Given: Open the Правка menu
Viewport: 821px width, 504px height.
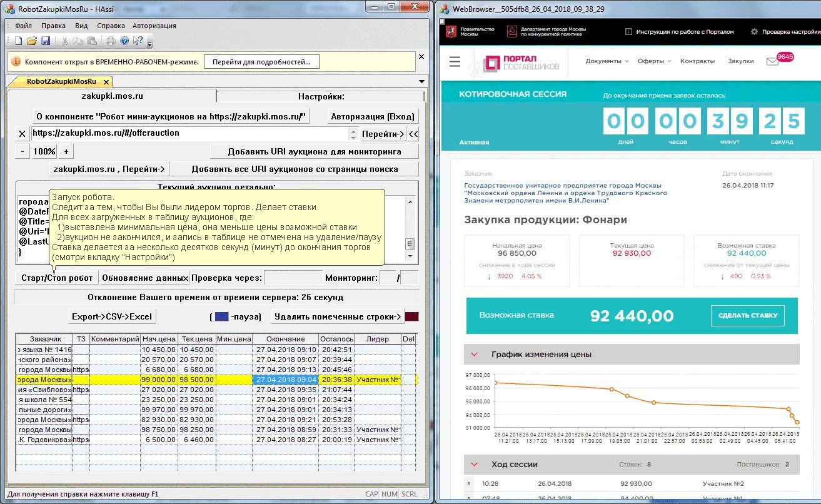Looking at the screenshot, I should click(53, 26).
